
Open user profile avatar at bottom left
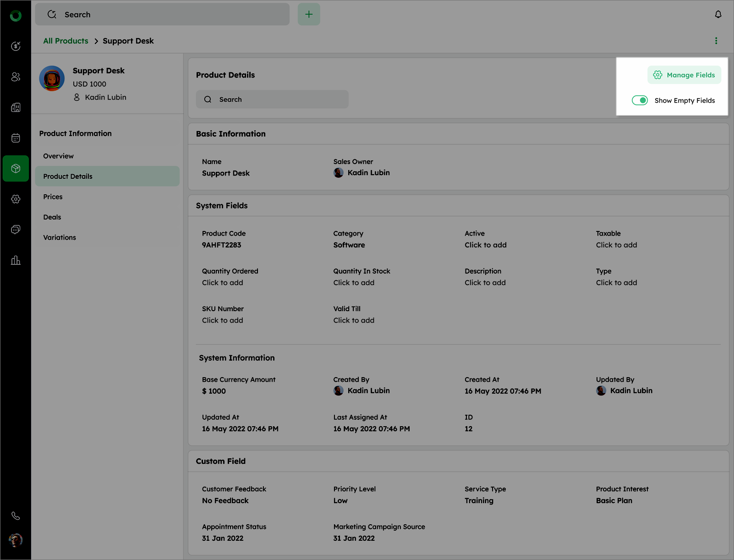[x=16, y=540]
